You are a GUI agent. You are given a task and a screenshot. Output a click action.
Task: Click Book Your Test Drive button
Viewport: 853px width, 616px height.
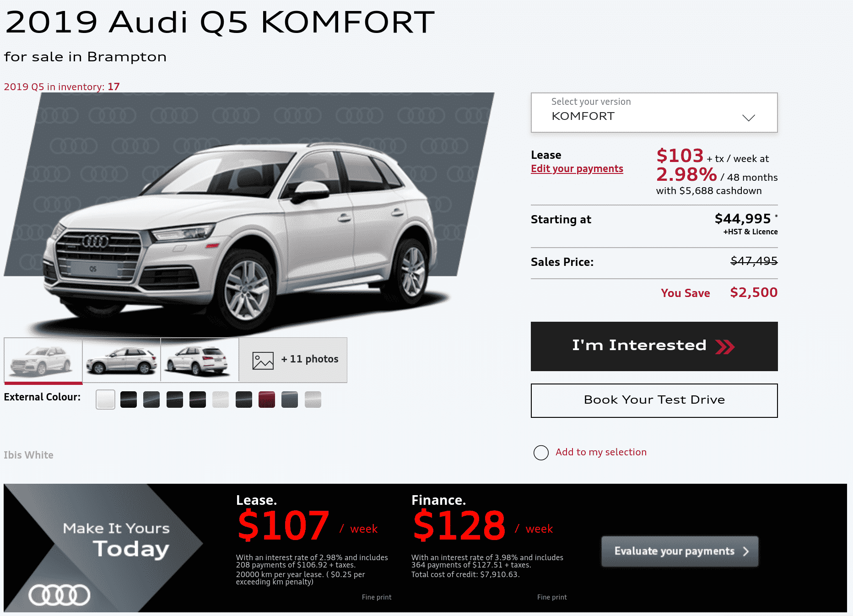(654, 400)
